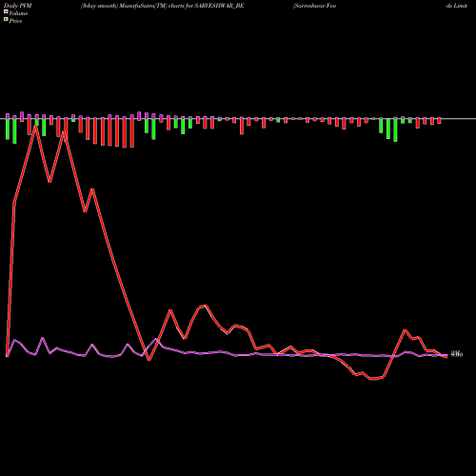Click the 'Daily PVM' title text
The height and width of the screenshot is (476, 476).
(17, 6)
